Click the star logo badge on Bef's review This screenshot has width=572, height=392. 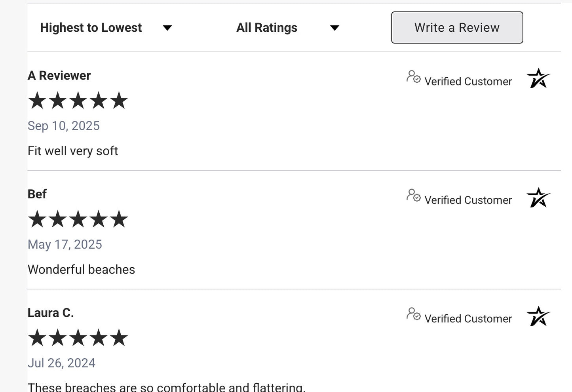click(538, 197)
